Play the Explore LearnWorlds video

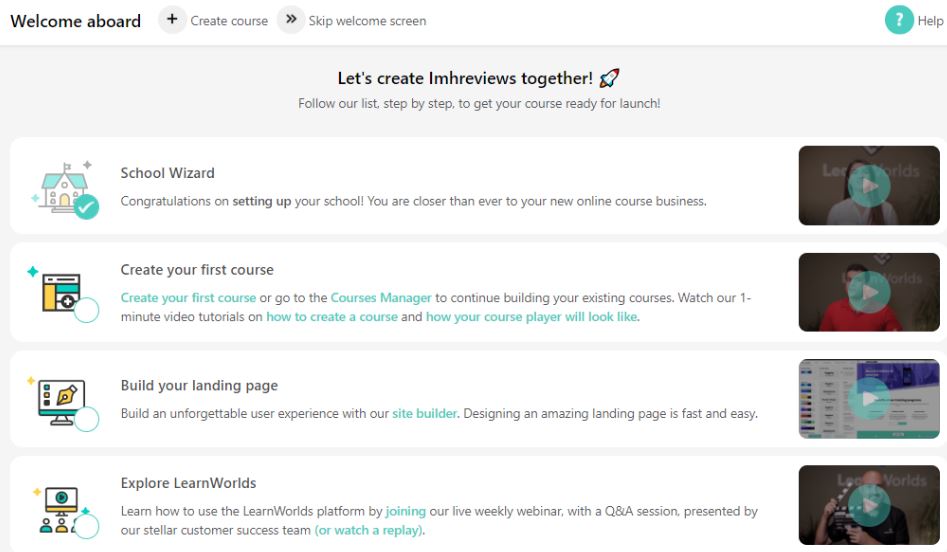[x=869, y=505]
